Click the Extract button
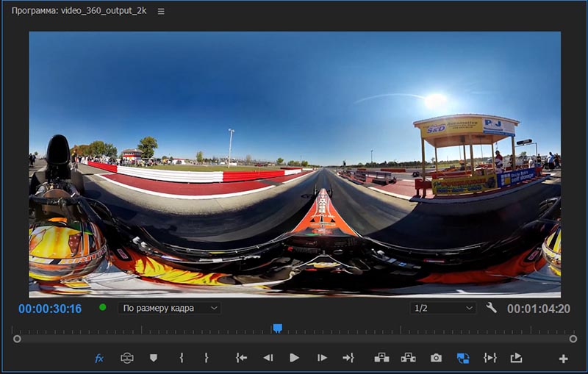 tap(408, 358)
